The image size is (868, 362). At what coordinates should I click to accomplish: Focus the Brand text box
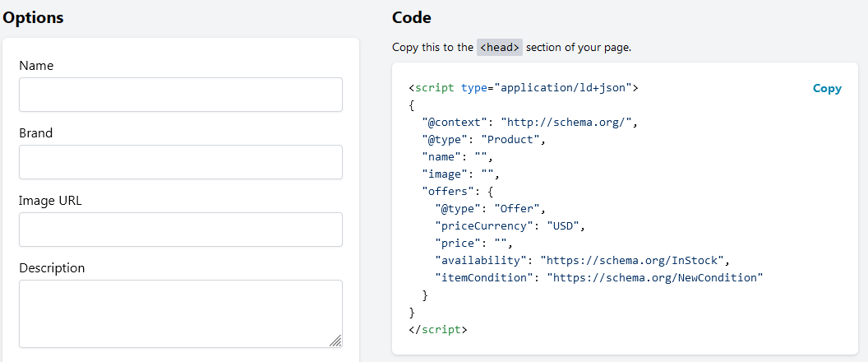coord(181,162)
